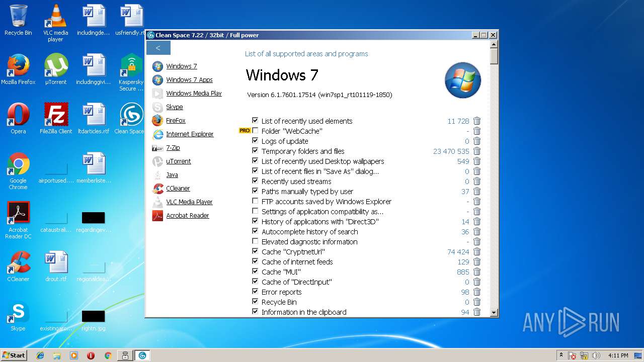This screenshot has height=362, width=644.
Task: Click the 23 470 535 size value
Action: click(451, 151)
